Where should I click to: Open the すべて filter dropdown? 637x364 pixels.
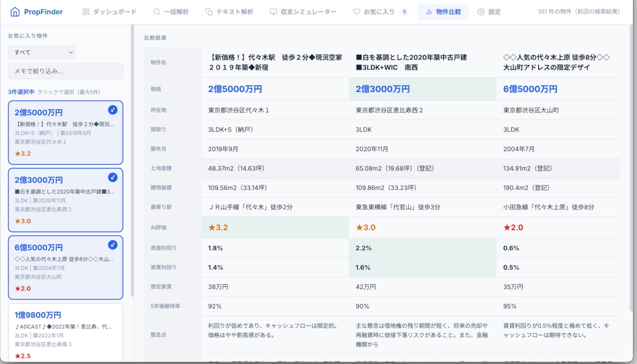click(41, 52)
